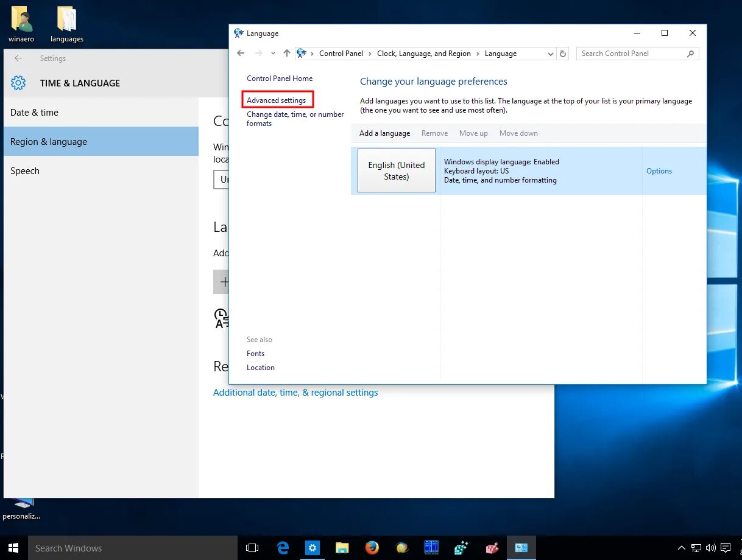
Task: Select Speech in Settings sidebar
Action: (x=101, y=171)
